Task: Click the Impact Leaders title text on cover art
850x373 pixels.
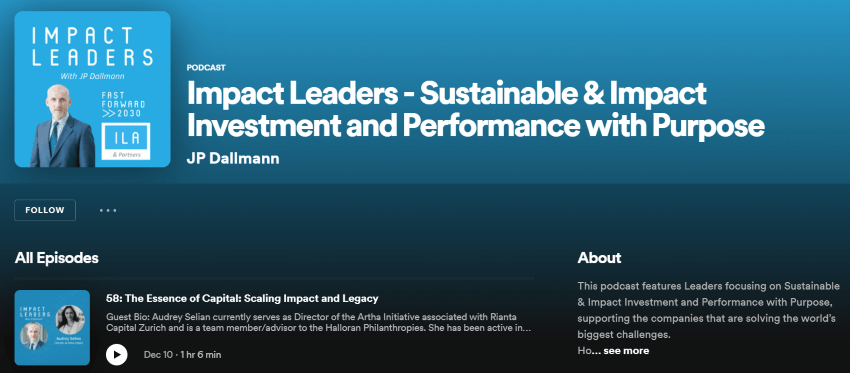Action: point(92,47)
